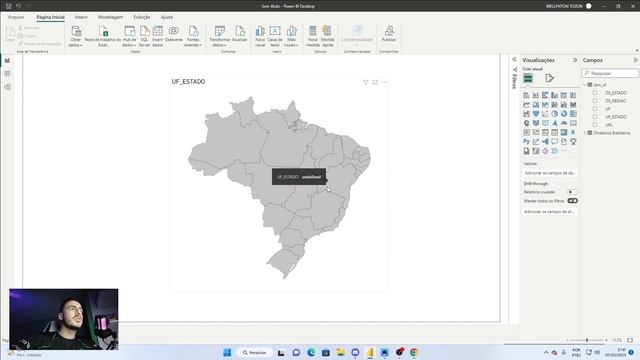This screenshot has width=640, height=360.
Task: Choose the card visual
Action: [573, 123]
